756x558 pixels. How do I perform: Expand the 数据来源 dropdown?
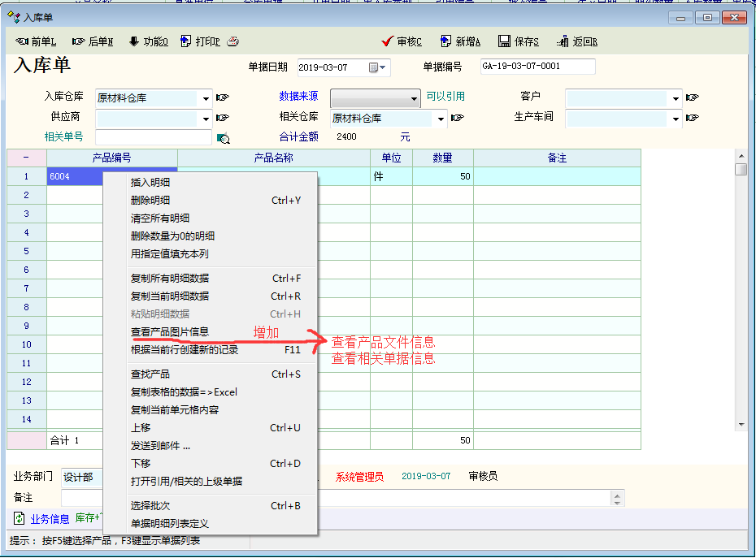point(415,97)
